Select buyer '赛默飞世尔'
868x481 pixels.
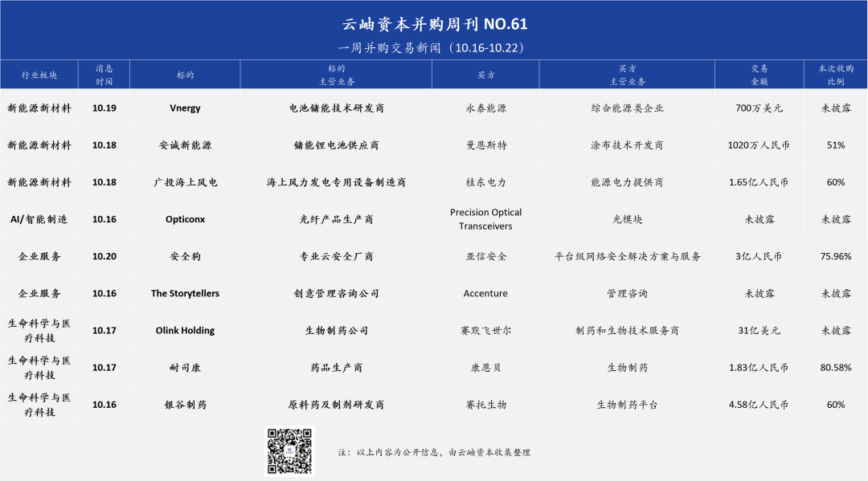(485, 331)
